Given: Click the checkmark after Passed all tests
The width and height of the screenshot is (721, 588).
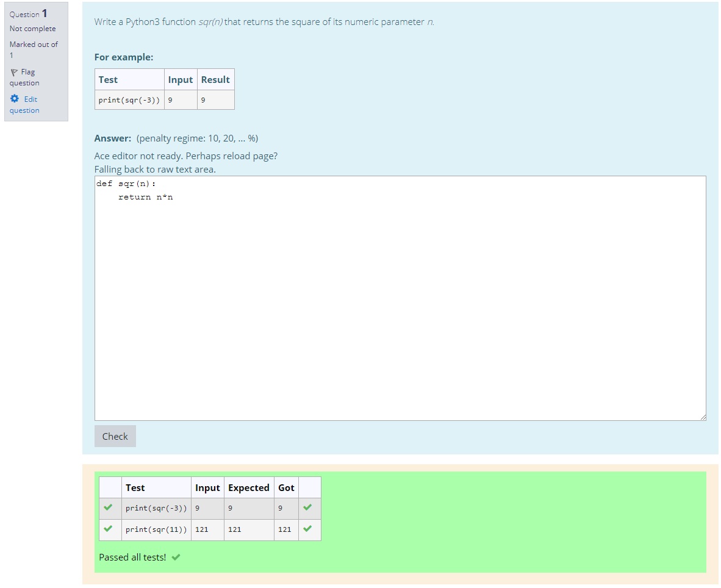Looking at the screenshot, I should pos(176,557).
